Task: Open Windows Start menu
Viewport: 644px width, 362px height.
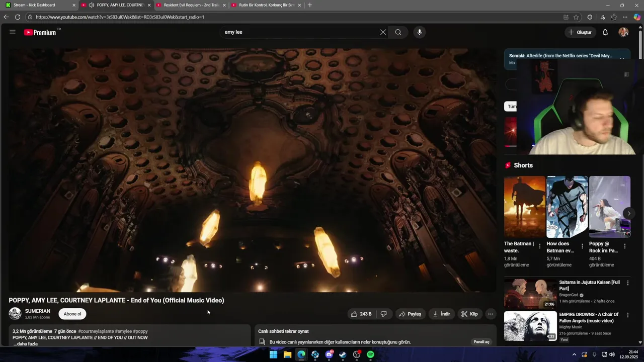Action: click(273, 354)
